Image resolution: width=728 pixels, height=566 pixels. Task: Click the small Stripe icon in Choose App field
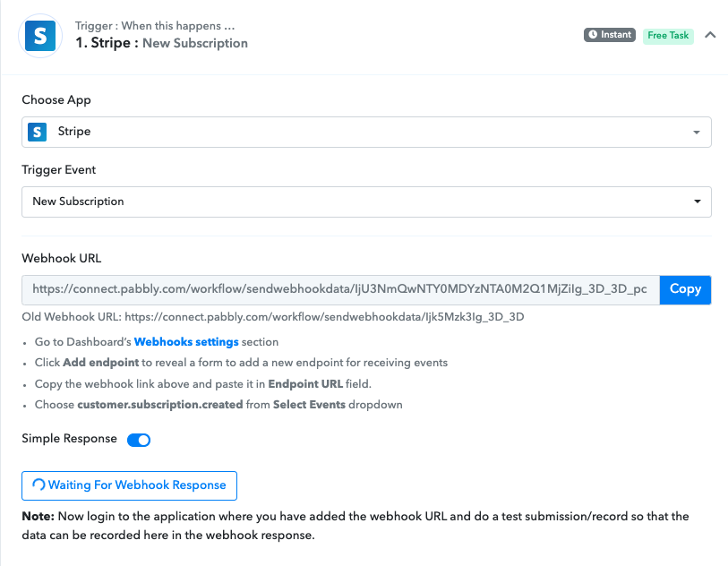[x=37, y=132]
